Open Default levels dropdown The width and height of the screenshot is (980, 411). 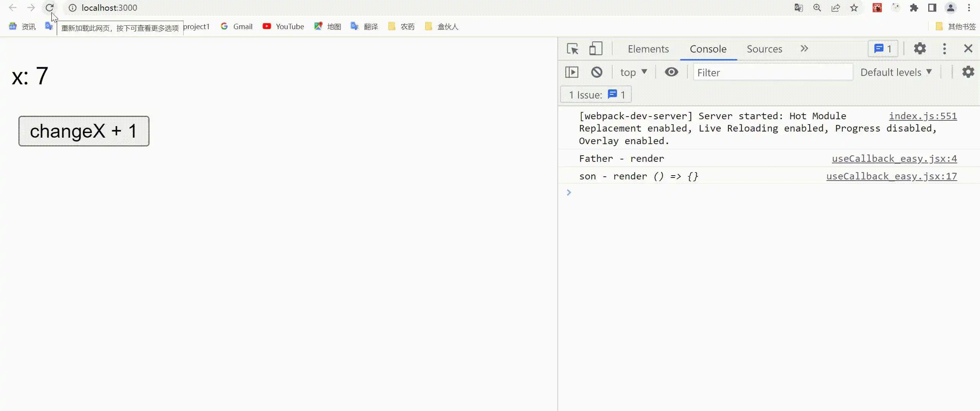(x=896, y=72)
